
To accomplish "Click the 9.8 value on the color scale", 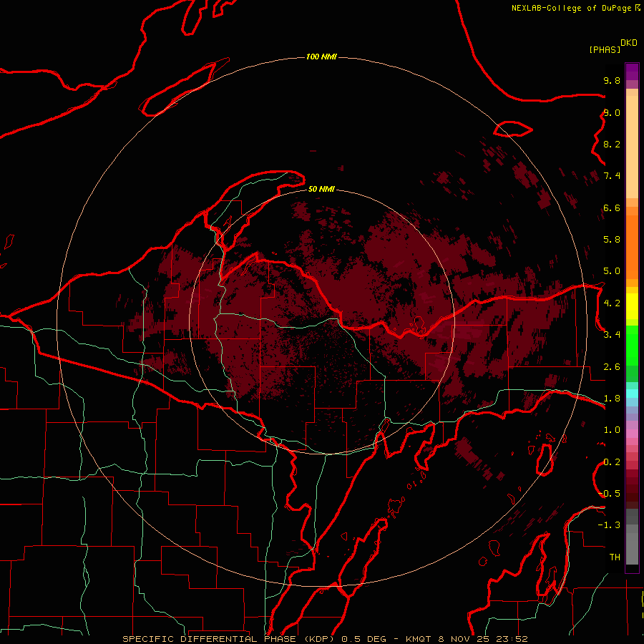I will coord(612,80).
